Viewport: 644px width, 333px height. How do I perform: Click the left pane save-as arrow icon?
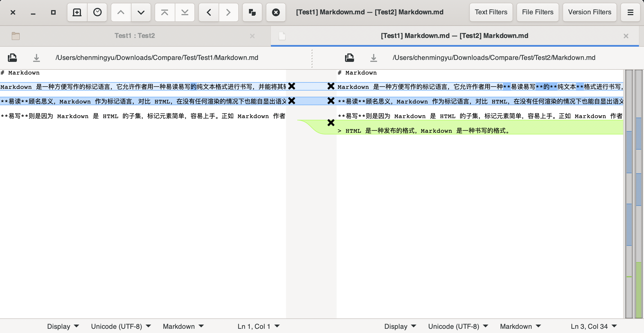point(37,58)
